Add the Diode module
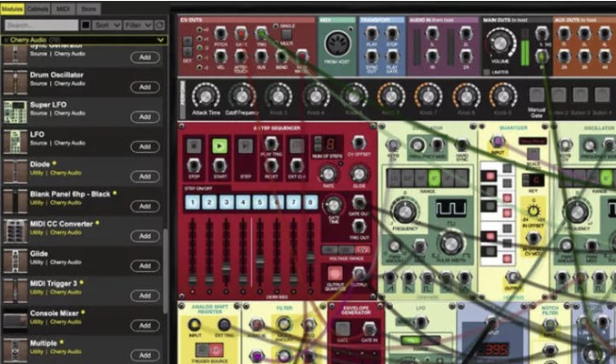Viewport: 616px width, 364px height. pyautogui.click(x=145, y=177)
